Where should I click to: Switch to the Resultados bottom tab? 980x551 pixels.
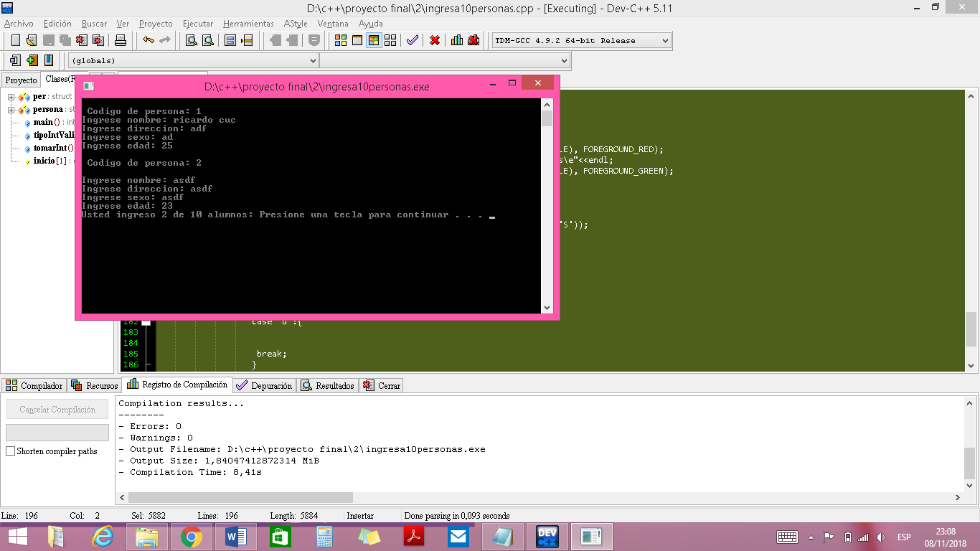pos(328,385)
